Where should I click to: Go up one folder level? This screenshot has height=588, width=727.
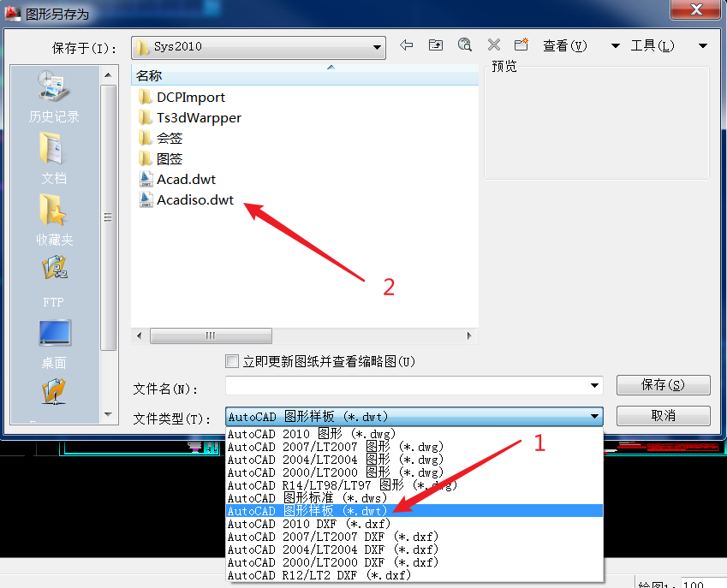pyautogui.click(x=436, y=45)
